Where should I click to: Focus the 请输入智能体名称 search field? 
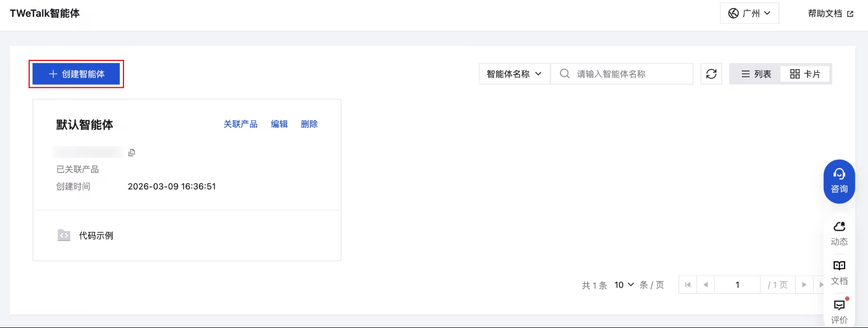pos(622,74)
